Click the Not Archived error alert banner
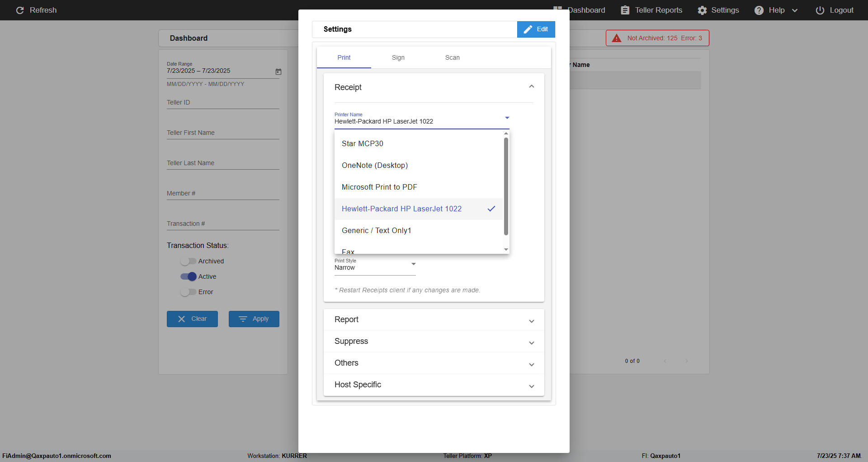 [657, 38]
